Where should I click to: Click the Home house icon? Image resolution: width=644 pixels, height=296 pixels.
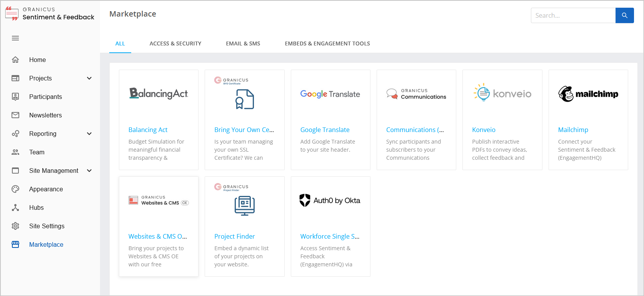point(15,60)
